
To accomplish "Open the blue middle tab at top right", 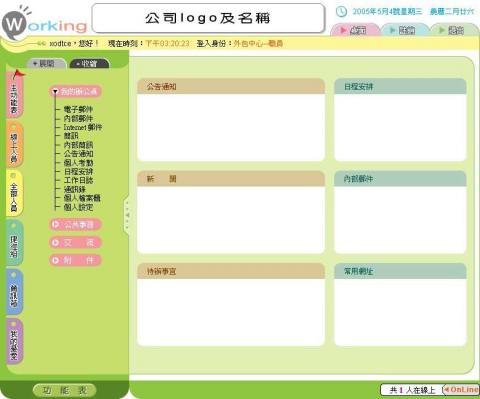I will click(404, 30).
